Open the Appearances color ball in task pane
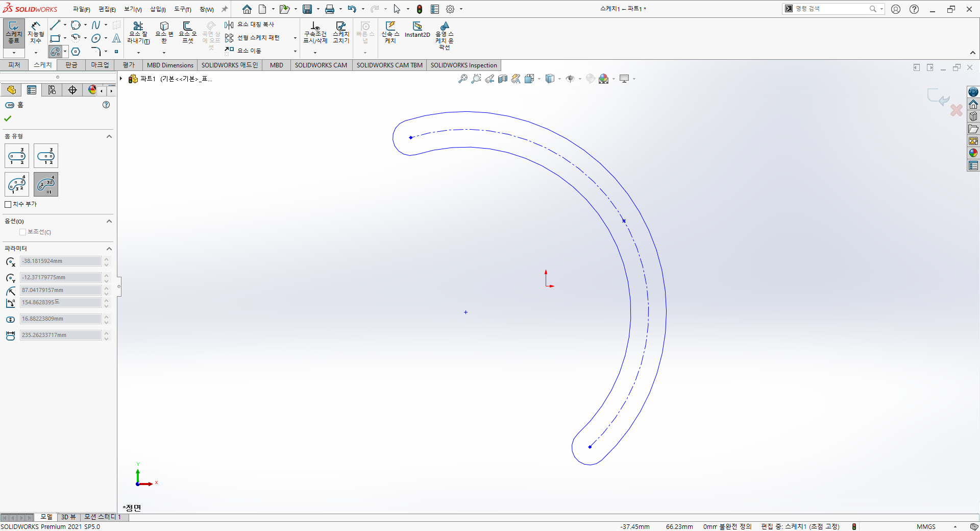980x531 pixels. tap(973, 153)
